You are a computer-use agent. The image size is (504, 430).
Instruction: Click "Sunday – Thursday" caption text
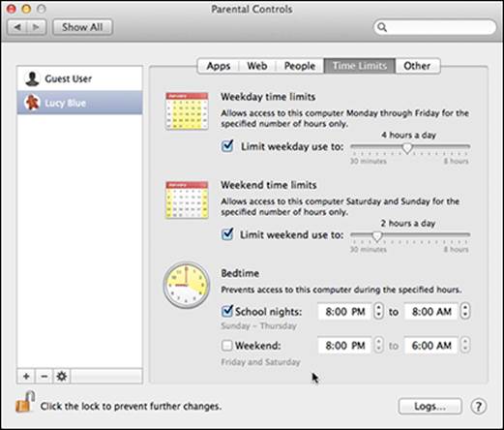[259, 326]
